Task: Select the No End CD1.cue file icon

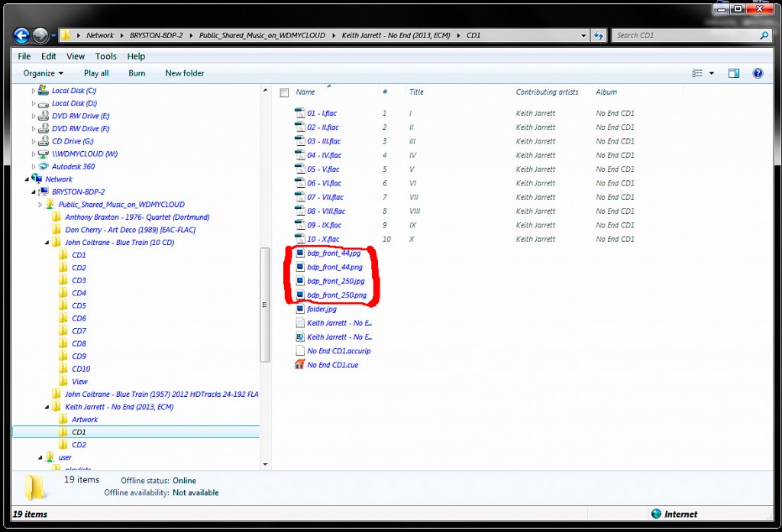Action: (x=299, y=365)
